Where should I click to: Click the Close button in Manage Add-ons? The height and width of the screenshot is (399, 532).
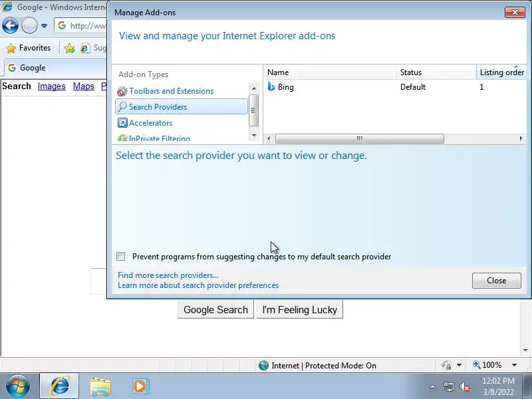[x=496, y=281]
